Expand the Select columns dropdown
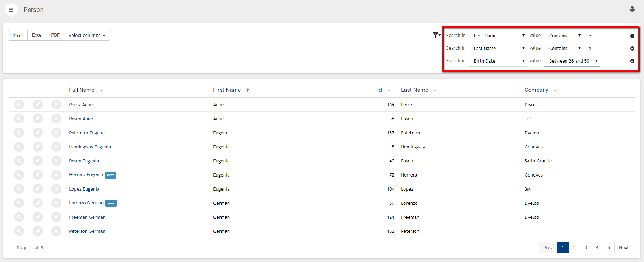This screenshot has width=644, height=262. [x=87, y=35]
